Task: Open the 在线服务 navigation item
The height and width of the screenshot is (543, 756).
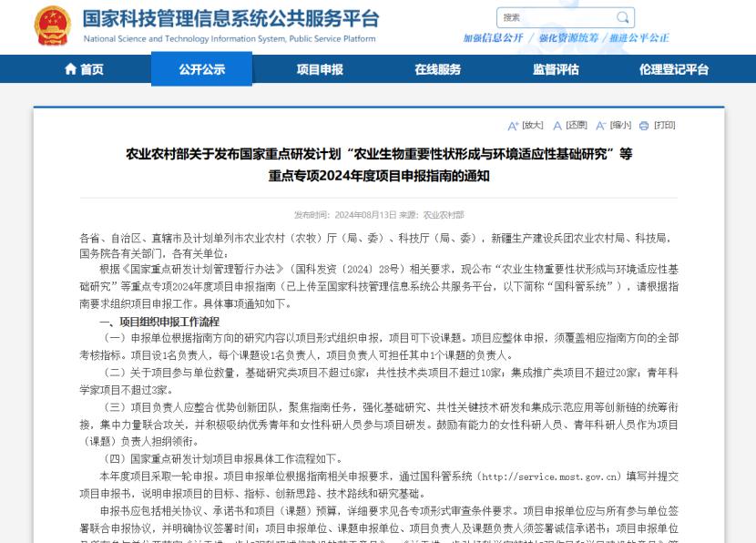Action: pos(438,69)
